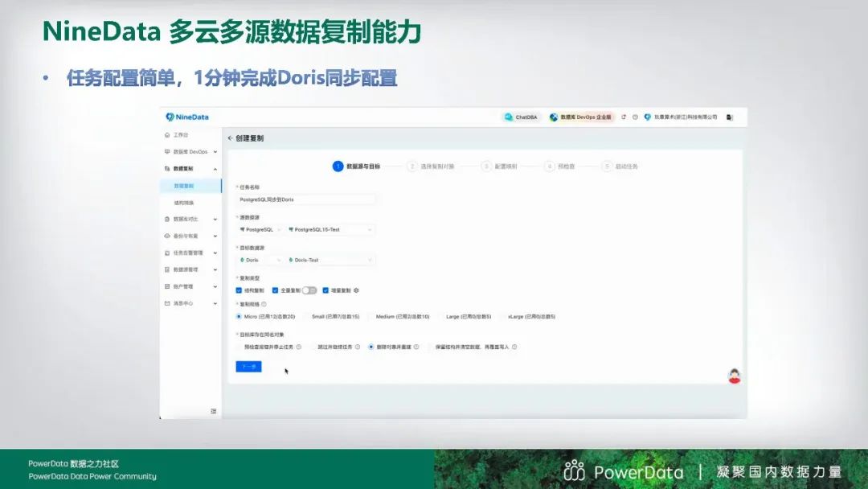Open the customer service avatar widget

(734, 376)
